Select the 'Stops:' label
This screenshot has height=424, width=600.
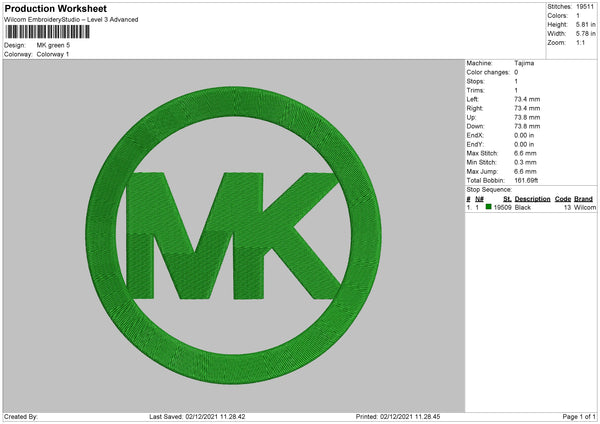click(x=475, y=82)
